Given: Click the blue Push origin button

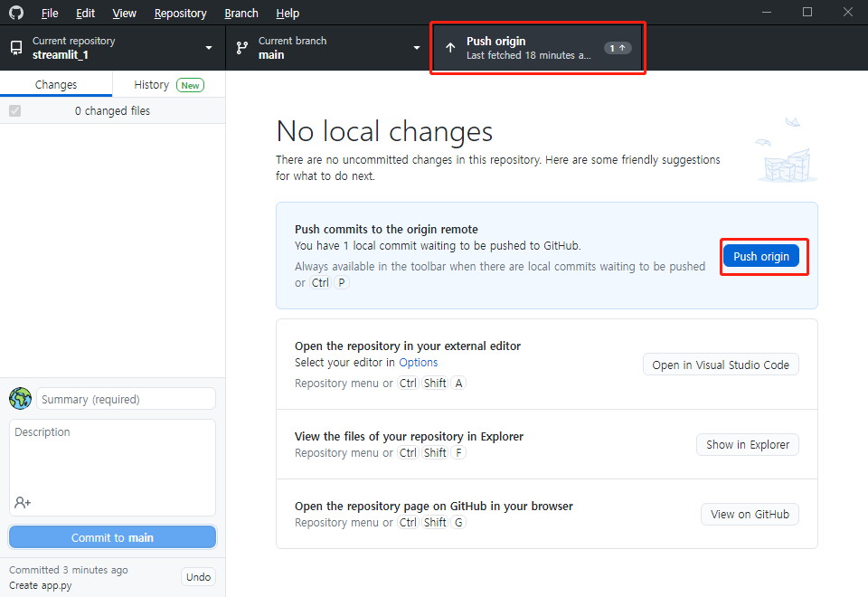Looking at the screenshot, I should click(761, 256).
